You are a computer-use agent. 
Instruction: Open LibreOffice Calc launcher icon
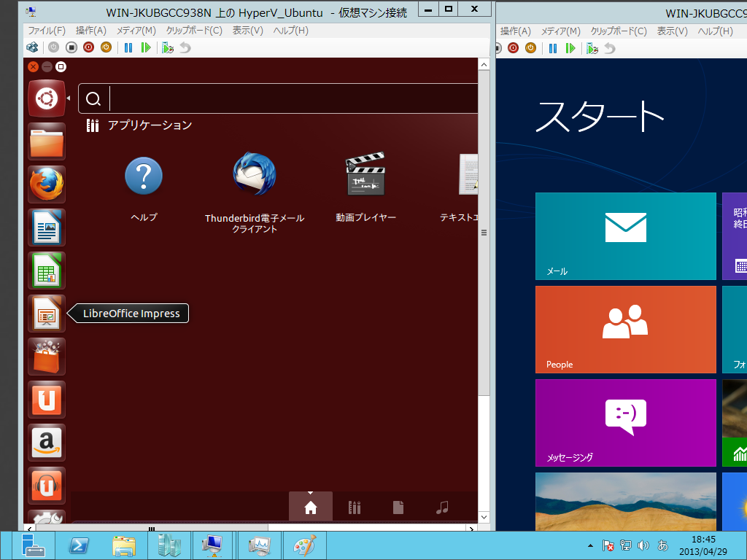point(47,271)
